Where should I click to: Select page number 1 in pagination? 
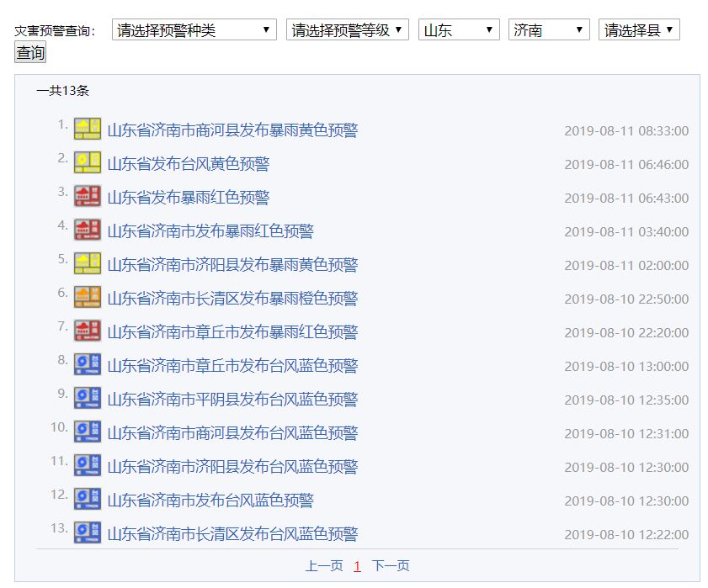(x=357, y=566)
